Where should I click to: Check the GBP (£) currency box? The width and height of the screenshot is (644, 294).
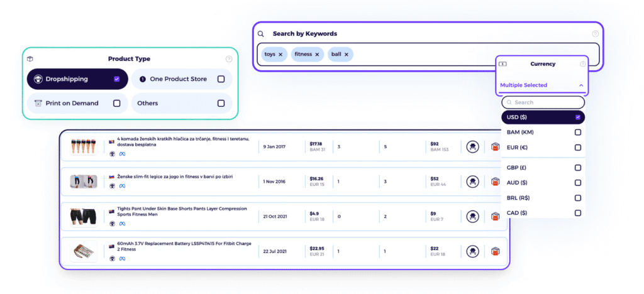tap(578, 168)
